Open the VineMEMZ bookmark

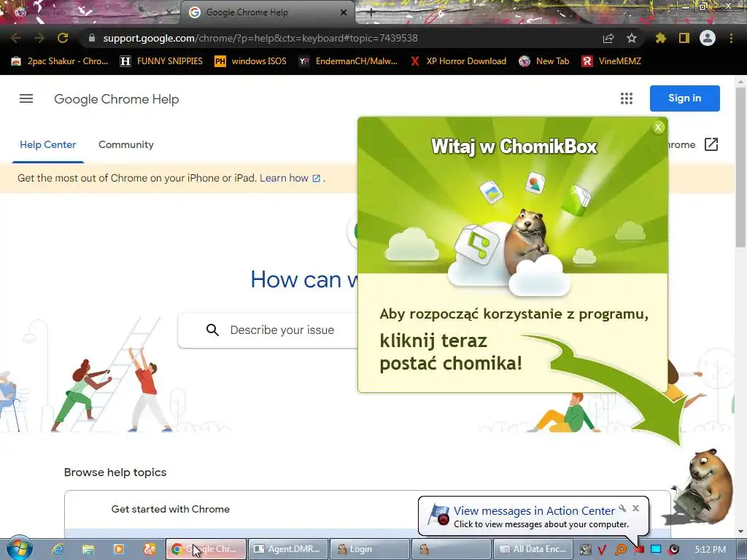click(x=612, y=61)
